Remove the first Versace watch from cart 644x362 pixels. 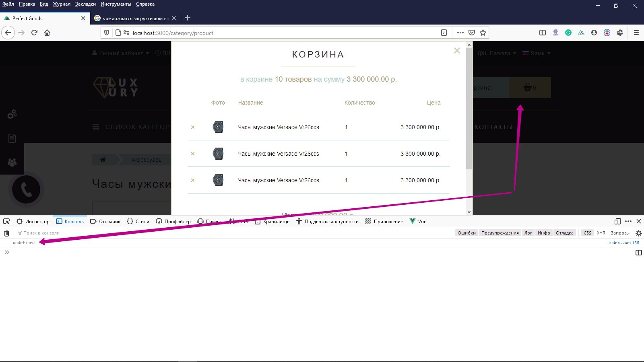193,127
